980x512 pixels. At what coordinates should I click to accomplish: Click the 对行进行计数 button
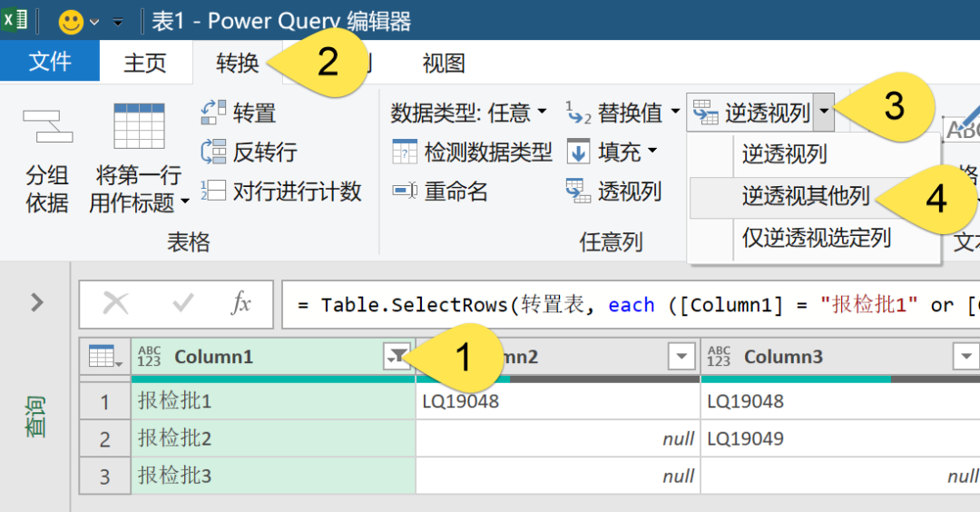pyautogui.click(x=281, y=191)
